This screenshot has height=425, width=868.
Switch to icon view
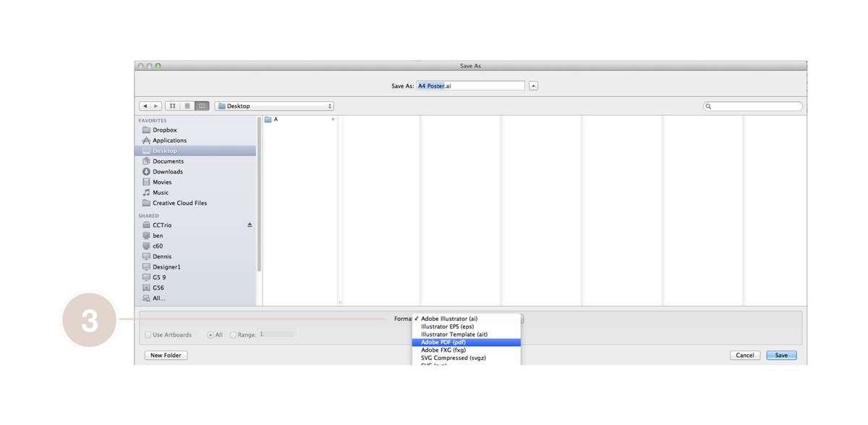click(174, 106)
